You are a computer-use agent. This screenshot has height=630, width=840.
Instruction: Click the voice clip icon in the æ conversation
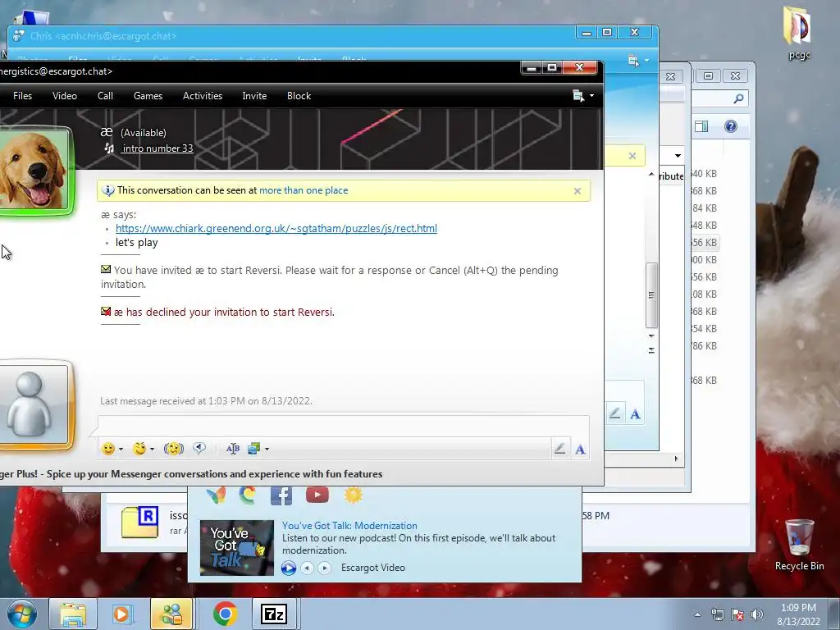[199, 449]
